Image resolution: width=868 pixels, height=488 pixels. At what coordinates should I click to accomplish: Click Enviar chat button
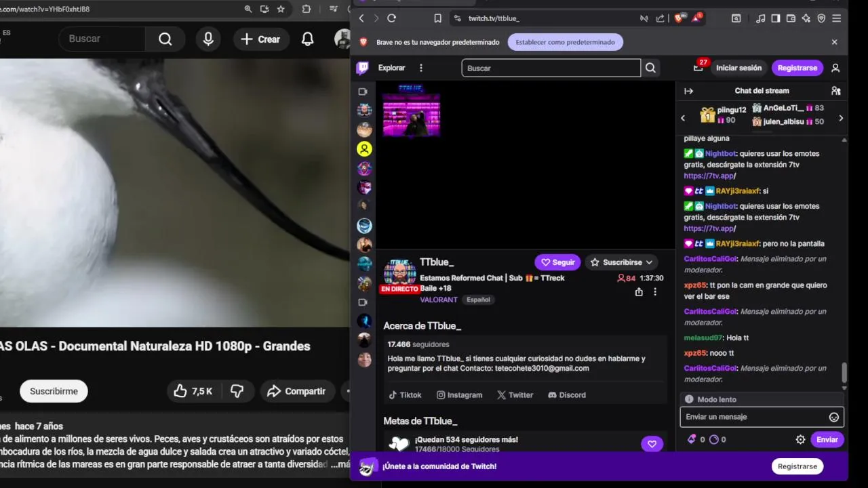pos(827,439)
